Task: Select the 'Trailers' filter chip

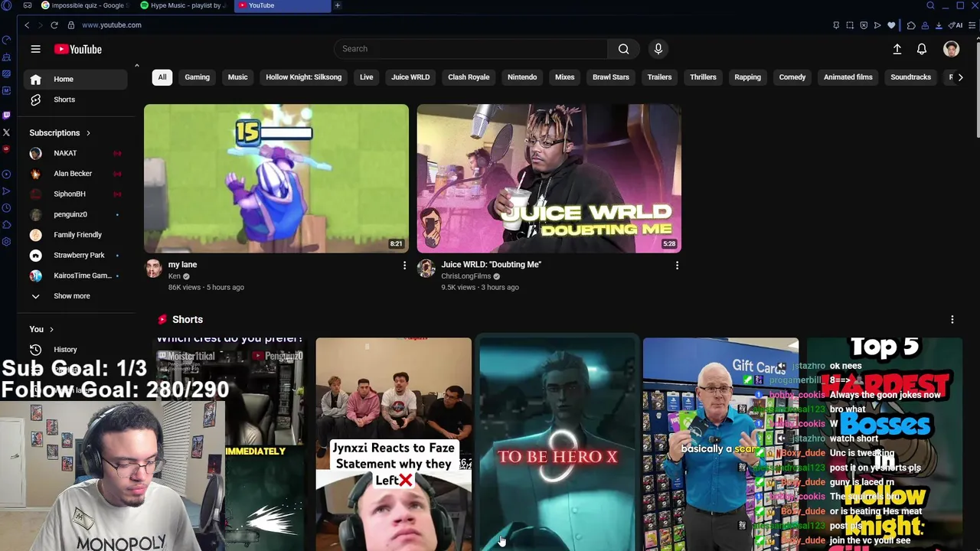Action: click(659, 77)
